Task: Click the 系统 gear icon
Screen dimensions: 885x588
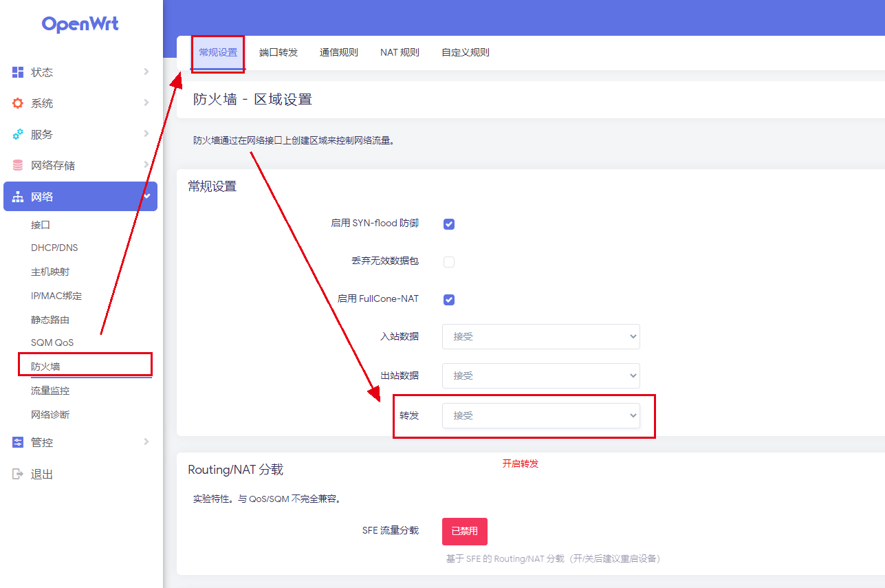Action: pos(18,103)
